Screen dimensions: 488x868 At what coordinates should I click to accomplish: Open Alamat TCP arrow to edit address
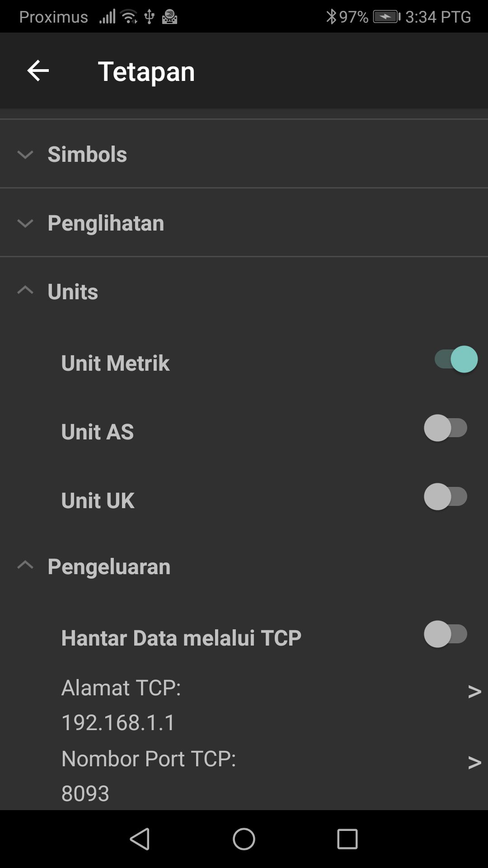(x=474, y=691)
